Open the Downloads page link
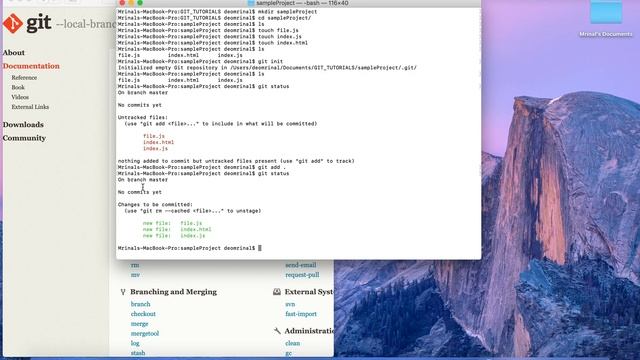Image resolution: width=640 pixels, height=360 pixels. [x=23, y=125]
